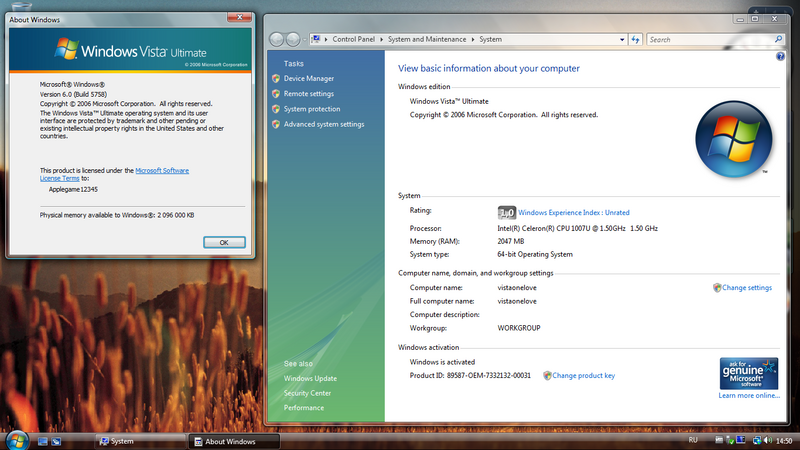The width and height of the screenshot is (800, 450).
Task: Click shield icon beside Remote settings
Action: pos(276,94)
